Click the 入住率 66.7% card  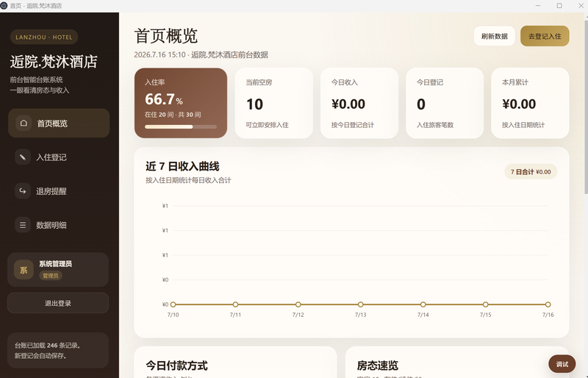tap(181, 103)
